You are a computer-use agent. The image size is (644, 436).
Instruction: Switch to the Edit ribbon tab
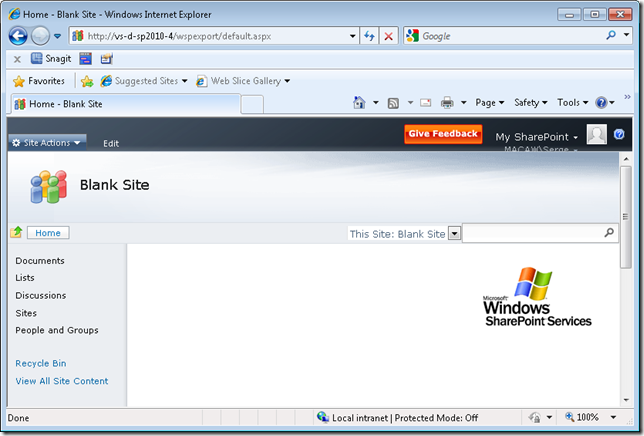111,143
